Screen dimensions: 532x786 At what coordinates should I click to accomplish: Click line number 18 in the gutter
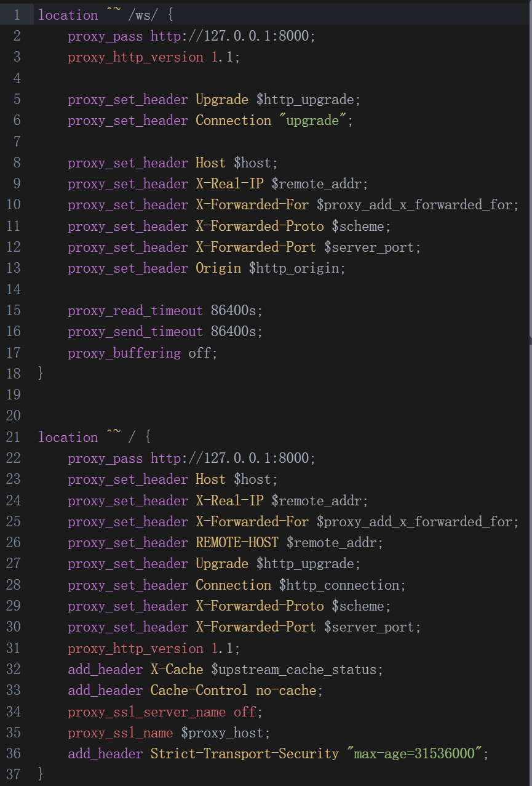click(x=14, y=374)
